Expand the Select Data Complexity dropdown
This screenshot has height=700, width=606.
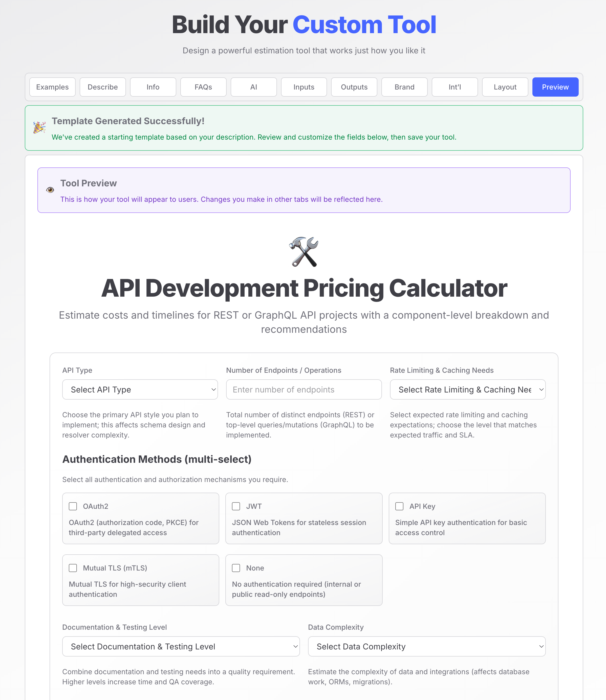click(x=426, y=646)
